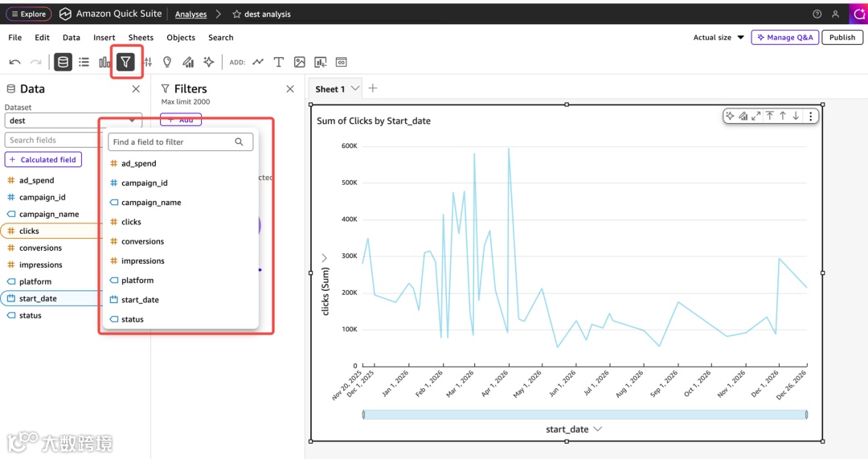Click the down arrow on visual menu
The width and height of the screenshot is (868, 459).
click(x=796, y=116)
